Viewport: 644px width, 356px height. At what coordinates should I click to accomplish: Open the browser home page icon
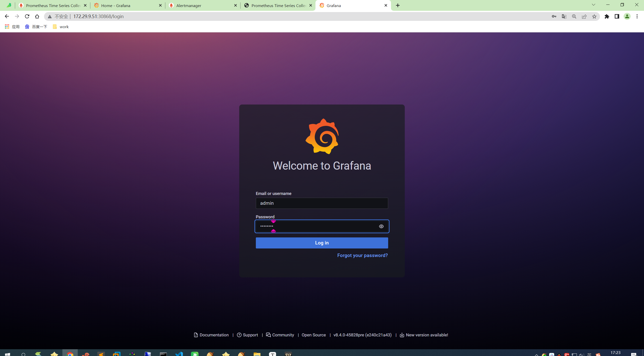37,16
